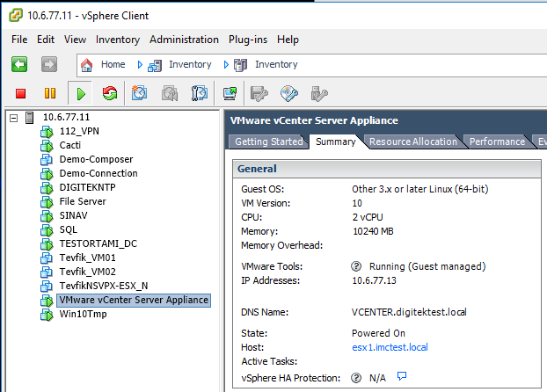Switch to the Getting Started tab
This screenshot has width=547, height=392.
pyautogui.click(x=268, y=142)
